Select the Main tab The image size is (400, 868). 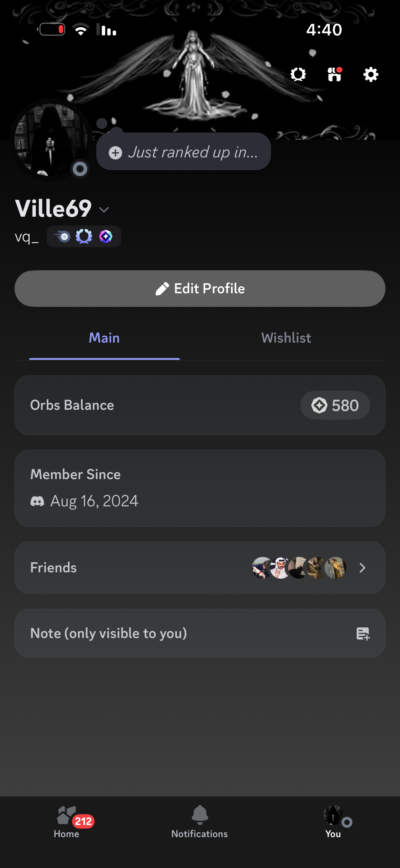tap(104, 338)
